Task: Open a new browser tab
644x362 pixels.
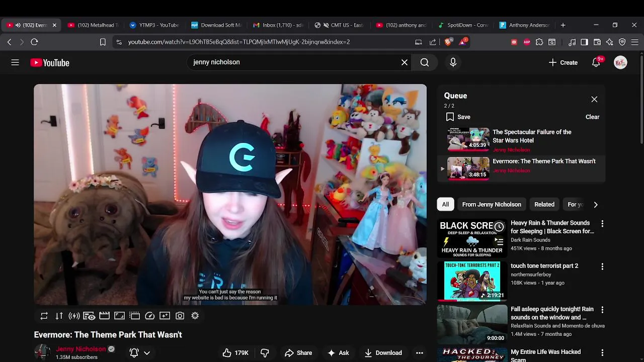Action: (563, 25)
